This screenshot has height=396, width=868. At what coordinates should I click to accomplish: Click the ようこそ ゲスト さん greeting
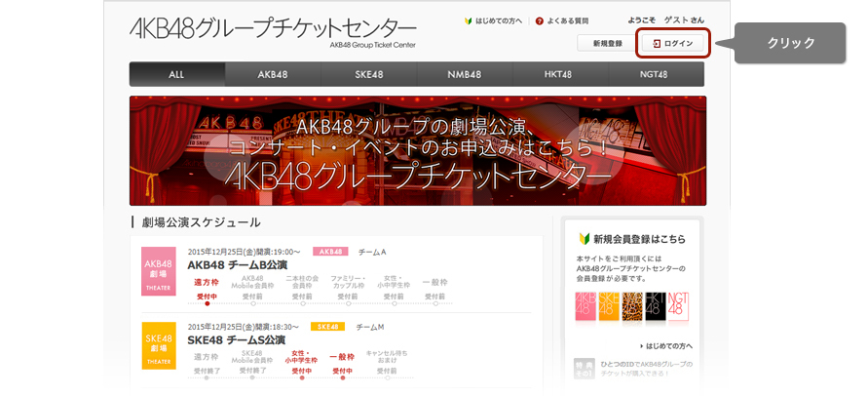666,20
